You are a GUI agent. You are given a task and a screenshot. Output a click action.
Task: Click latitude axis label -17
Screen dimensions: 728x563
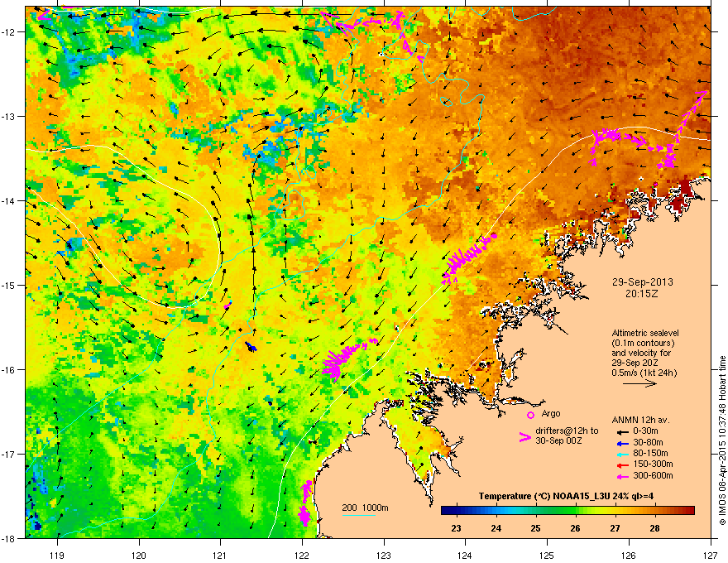click(8, 454)
